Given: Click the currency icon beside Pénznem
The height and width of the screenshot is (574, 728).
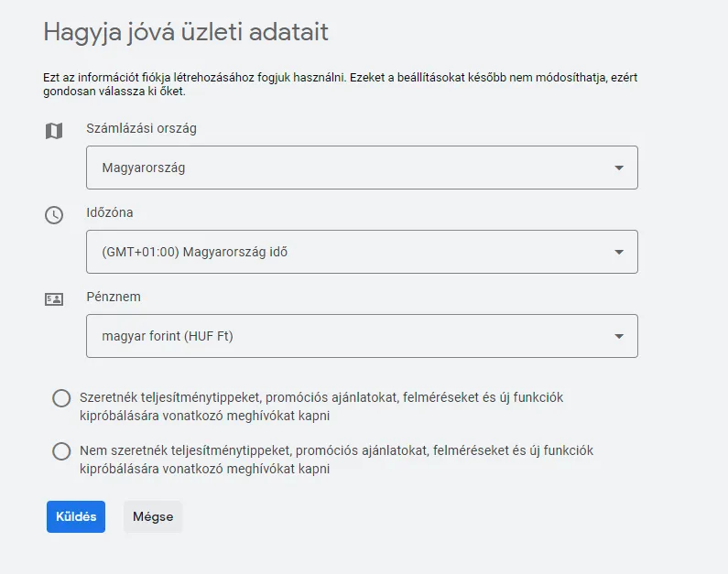Looking at the screenshot, I should point(54,299).
